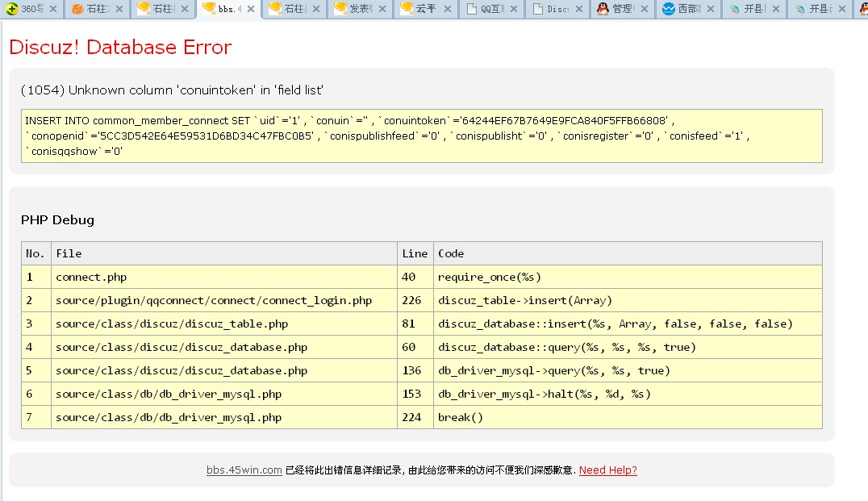Switch to the bbs.4 tab

pyautogui.click(x=228, y=9)
